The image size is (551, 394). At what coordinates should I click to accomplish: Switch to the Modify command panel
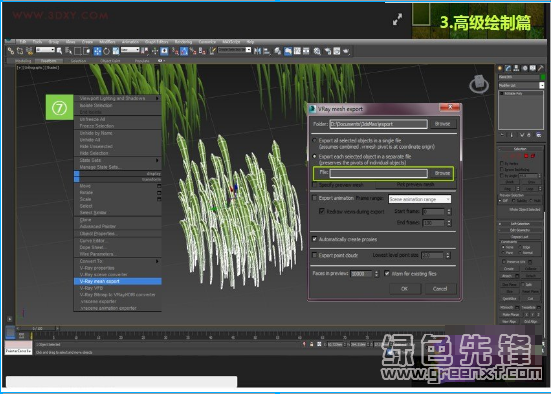pos(508,68)
